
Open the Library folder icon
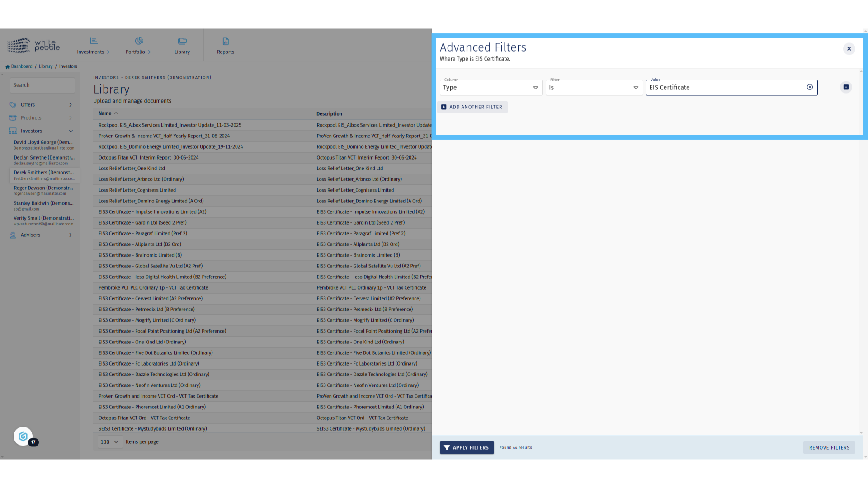[x=182, y=41]
